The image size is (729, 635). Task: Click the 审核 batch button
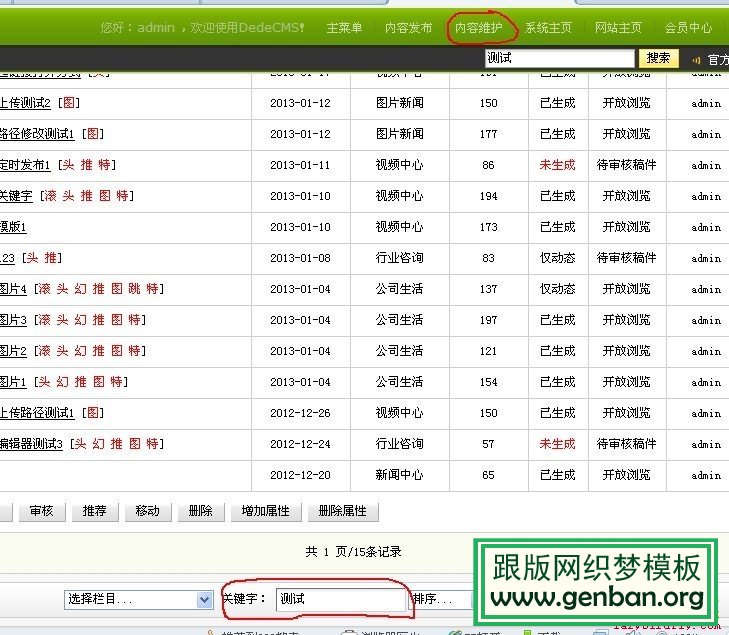(42, 511)
